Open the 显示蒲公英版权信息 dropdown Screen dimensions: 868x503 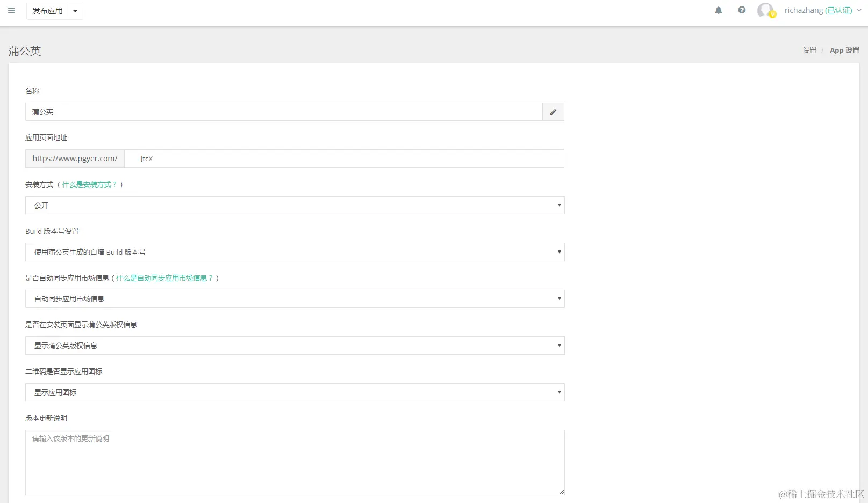(295, 346)
